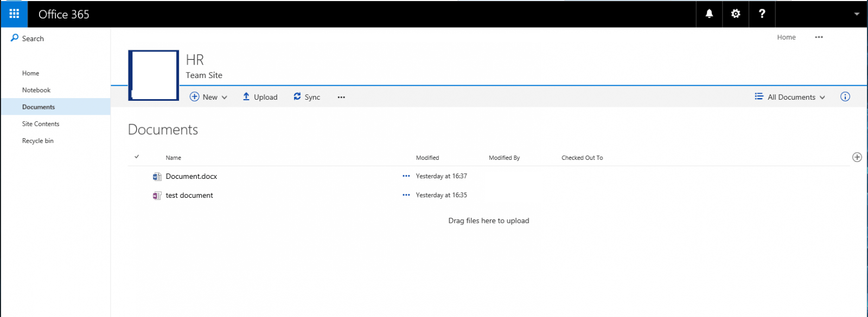Viewport: 868px width, 317px height.
Task: Open the notifications bell
Action: [x=709, y=14]
